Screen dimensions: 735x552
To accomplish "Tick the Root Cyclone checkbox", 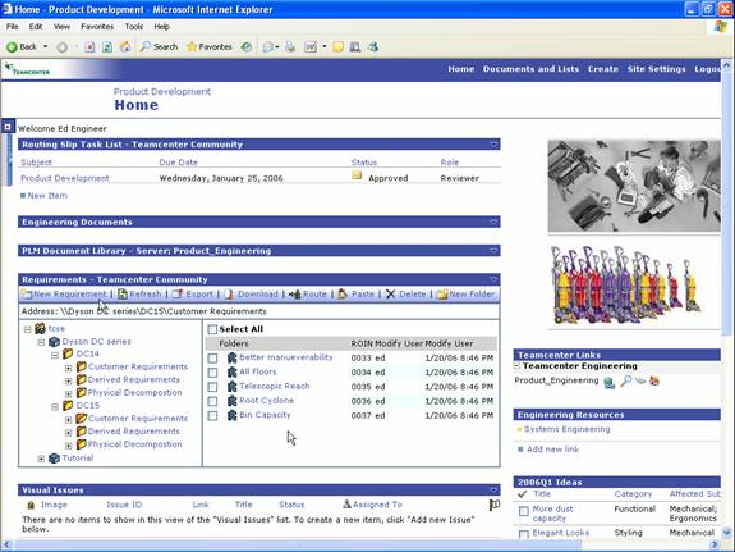I will [x=212, y=402].
